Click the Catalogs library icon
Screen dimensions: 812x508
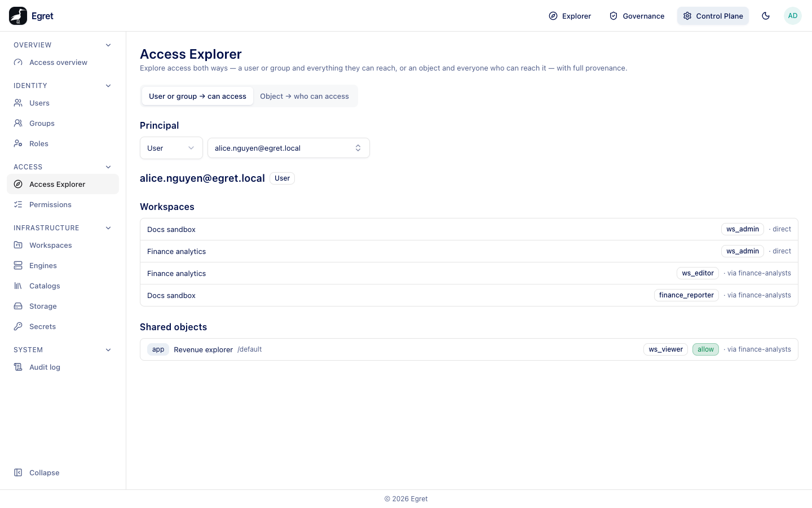18,286
